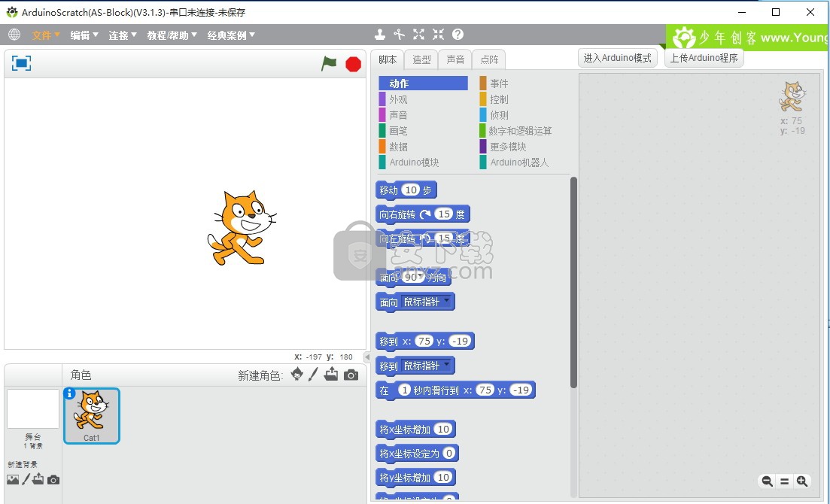This screenshot has height=504, width=830.
Task: Select the scissors delete tool
Action: click(399, 35)
